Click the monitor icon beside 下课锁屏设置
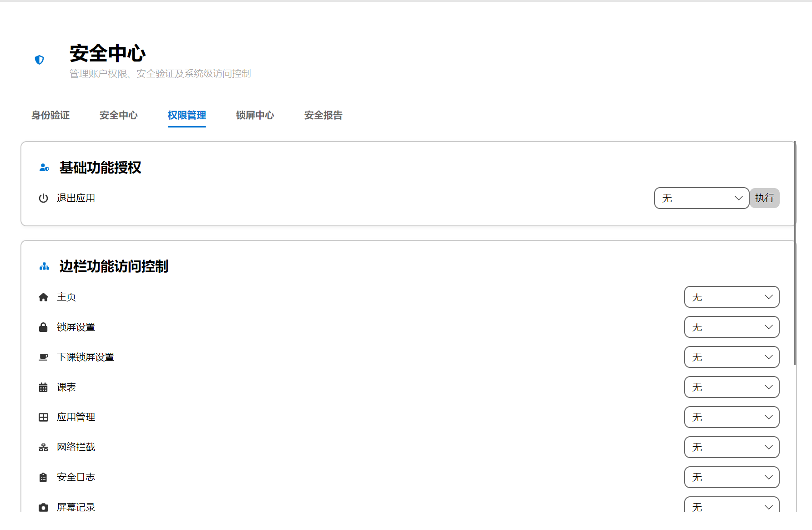 coord(43,357)
